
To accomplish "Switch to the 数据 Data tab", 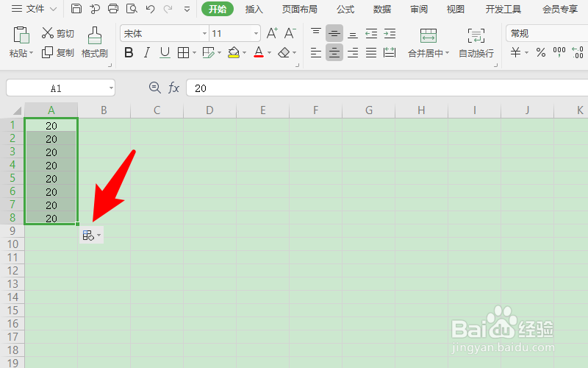I will [x=382, y=9].
